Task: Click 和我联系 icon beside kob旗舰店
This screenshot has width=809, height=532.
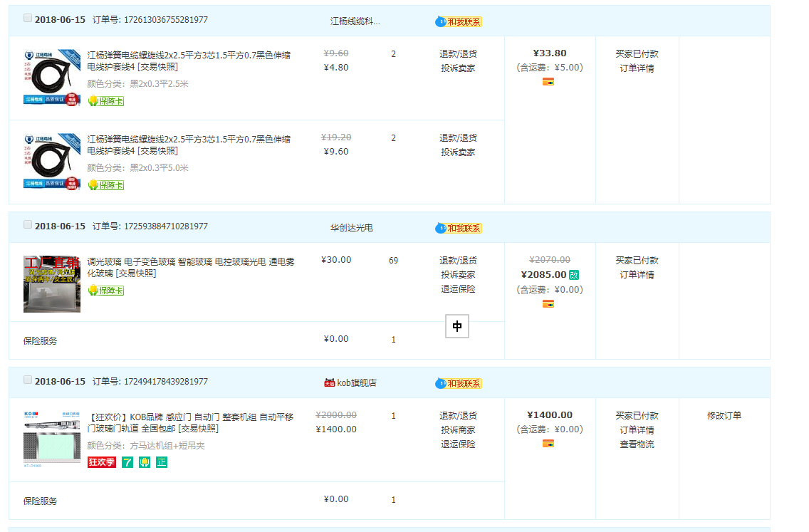Action: click(459, 383)
